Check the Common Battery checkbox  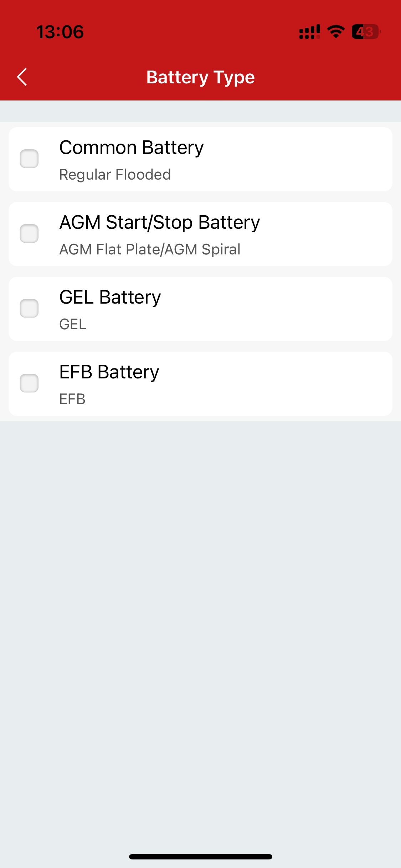29,159
